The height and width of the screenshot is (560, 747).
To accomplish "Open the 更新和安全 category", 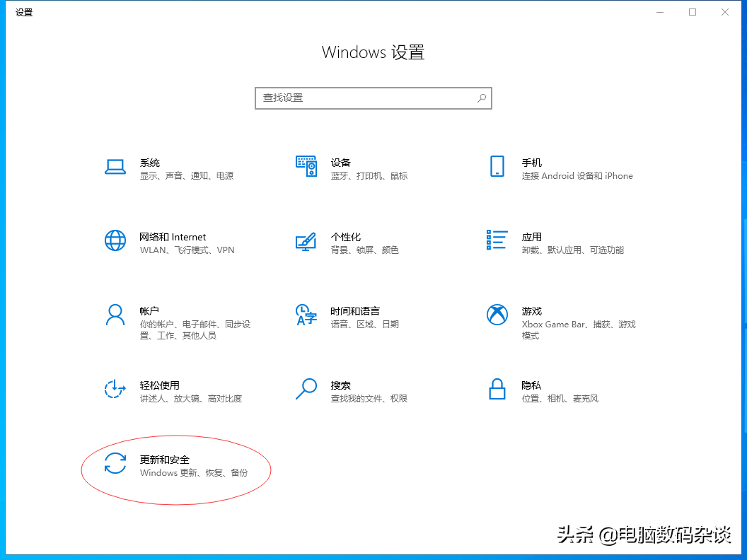I will 166,460.
